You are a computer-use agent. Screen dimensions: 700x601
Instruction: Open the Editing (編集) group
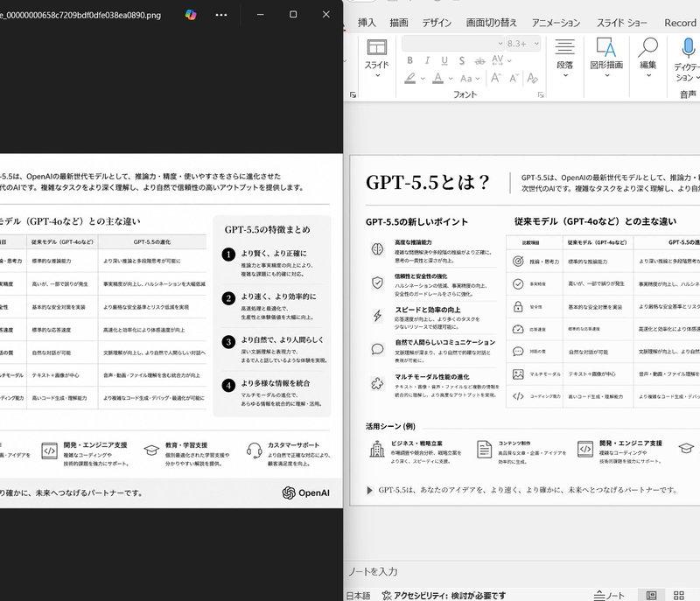pyautogui.click(x=647, y=58)
